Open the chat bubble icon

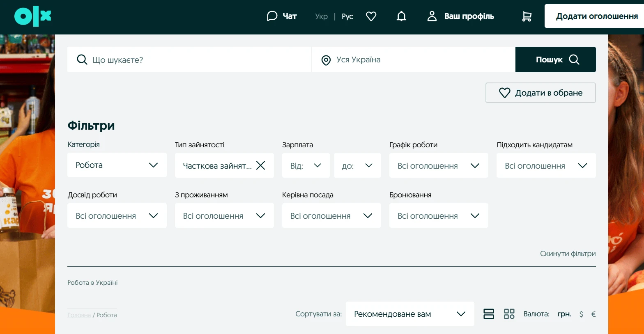point(272,16)
